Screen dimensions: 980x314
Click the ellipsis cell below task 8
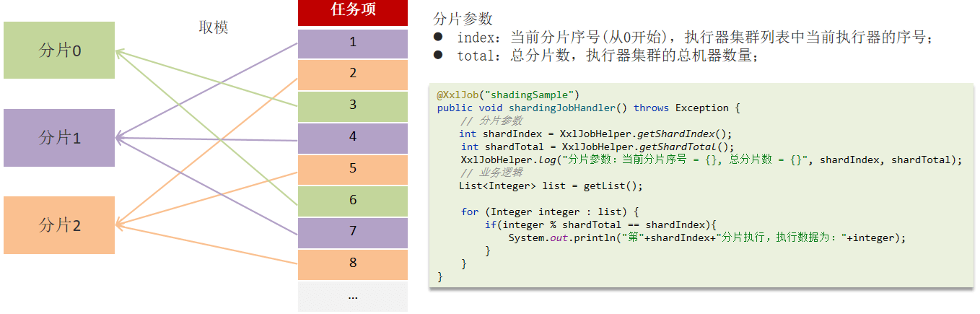[x=352, y=296]
